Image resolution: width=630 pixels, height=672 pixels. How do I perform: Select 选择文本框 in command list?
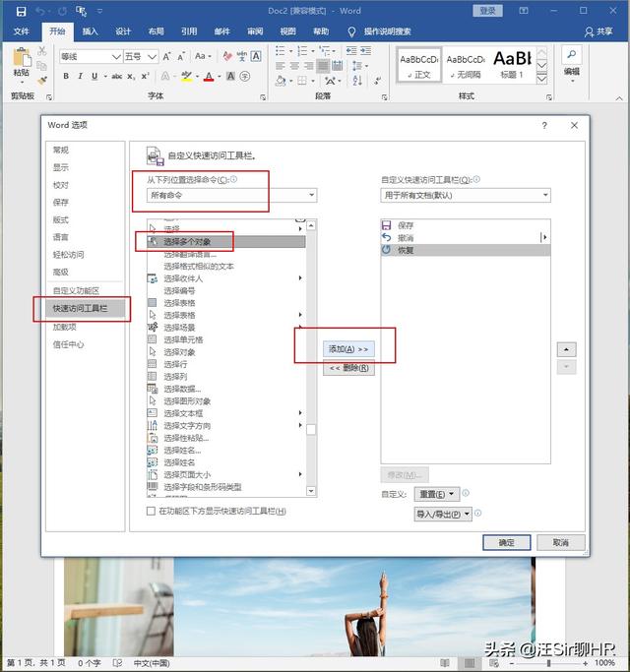pyautogui.click(x=226, y=413)
